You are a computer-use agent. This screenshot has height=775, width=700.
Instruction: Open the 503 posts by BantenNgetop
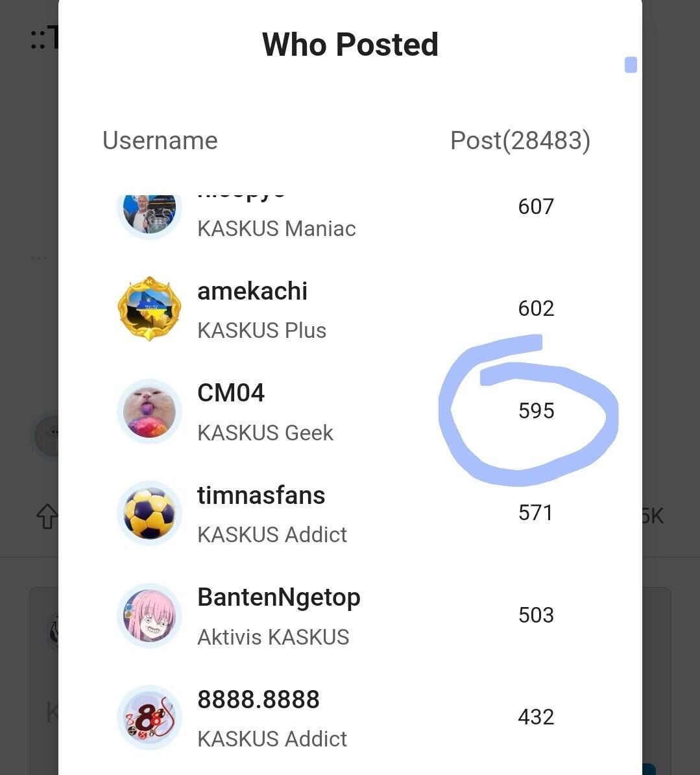pos(536,615)
